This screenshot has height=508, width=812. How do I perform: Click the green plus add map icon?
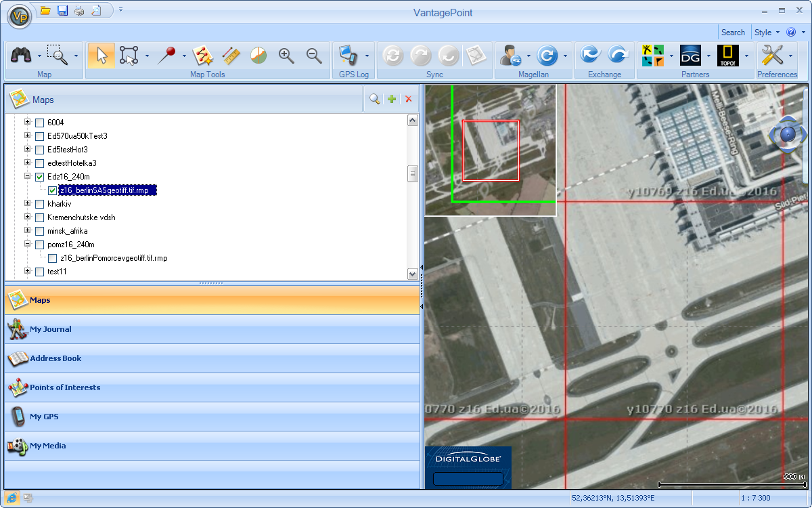pyautogui.click(x=392, y=100)
